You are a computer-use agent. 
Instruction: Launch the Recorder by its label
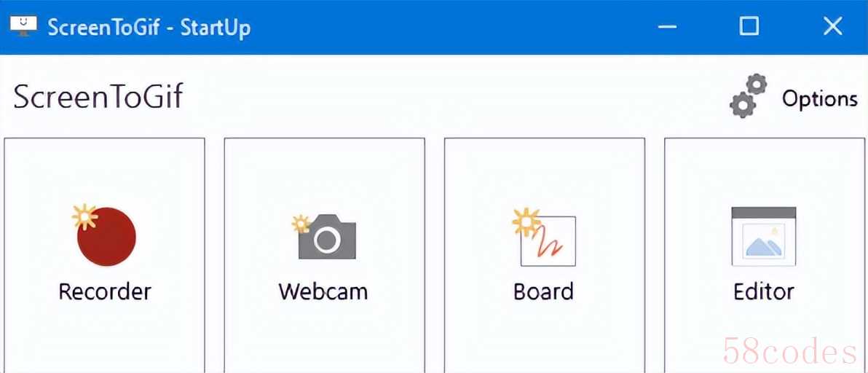105,291
